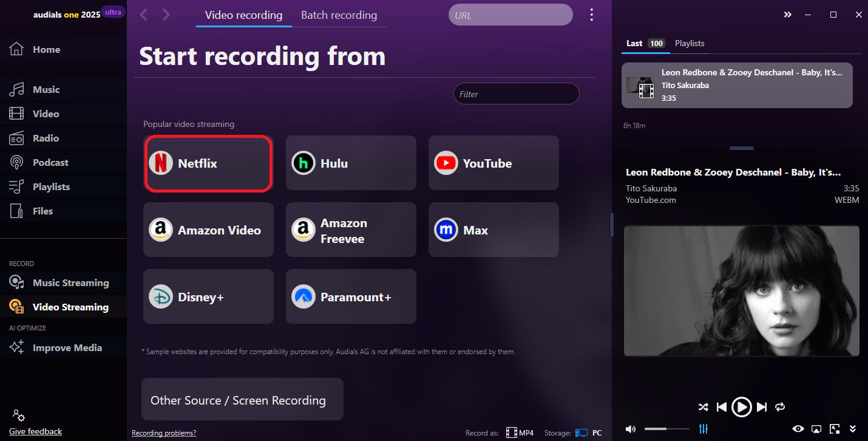
Task: Click the video preview thumbnail
Action: pyautogui.click(x=742, y=291)
